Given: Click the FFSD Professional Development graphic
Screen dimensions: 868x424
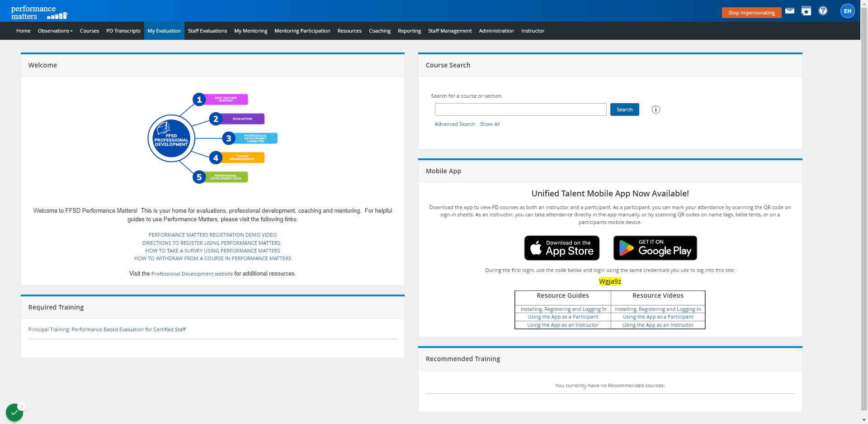Looking at the screenshot, I should click(212, 138).
